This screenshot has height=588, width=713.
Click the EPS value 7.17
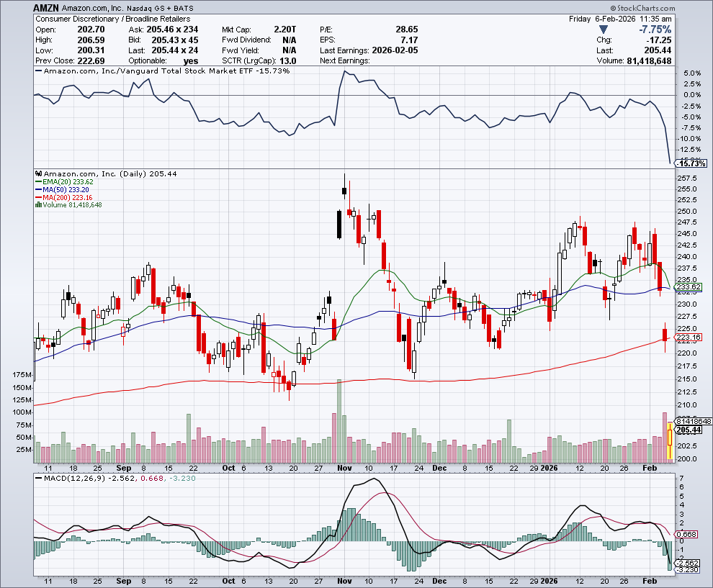tap(409, 40)
